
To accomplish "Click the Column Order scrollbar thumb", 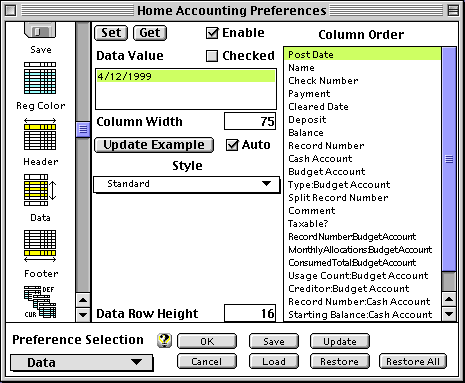I will pos(449,159).
